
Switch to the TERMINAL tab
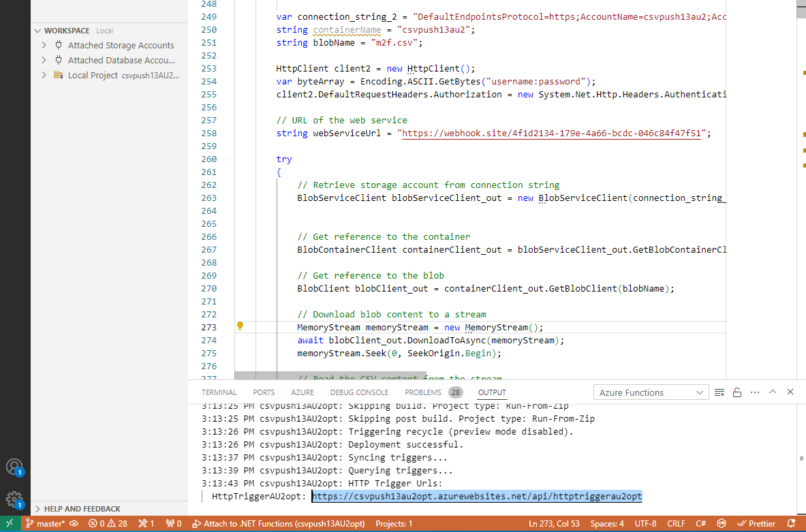coord(219,392)
